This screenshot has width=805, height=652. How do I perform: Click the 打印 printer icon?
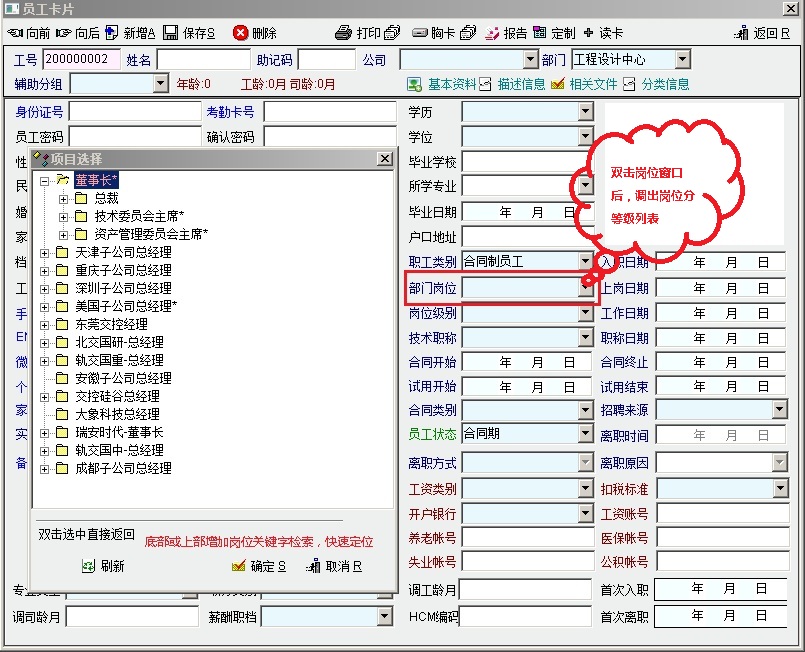click(x=344, y=33)
